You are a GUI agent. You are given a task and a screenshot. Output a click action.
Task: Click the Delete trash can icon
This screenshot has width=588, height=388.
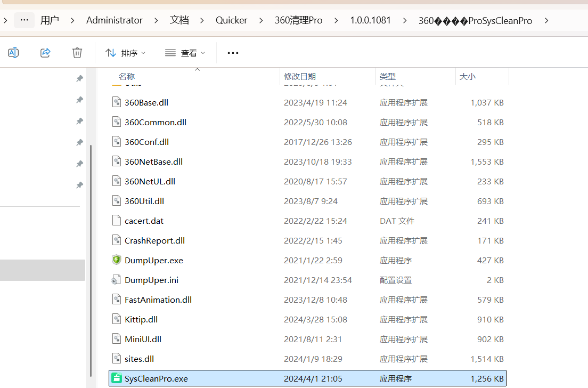[x=77, y=53]
